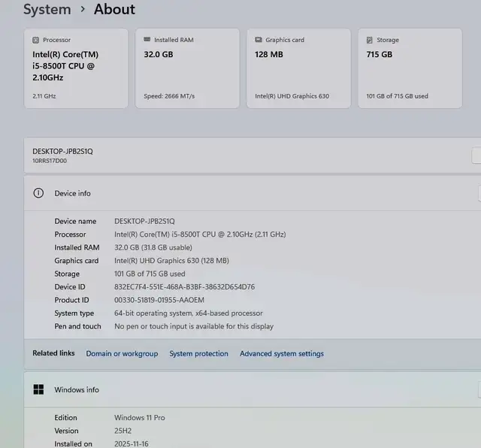Open the Installed RAM summary card
This screenshot has height=448, width=481.
pyautogui.click(x=187, y=68)
